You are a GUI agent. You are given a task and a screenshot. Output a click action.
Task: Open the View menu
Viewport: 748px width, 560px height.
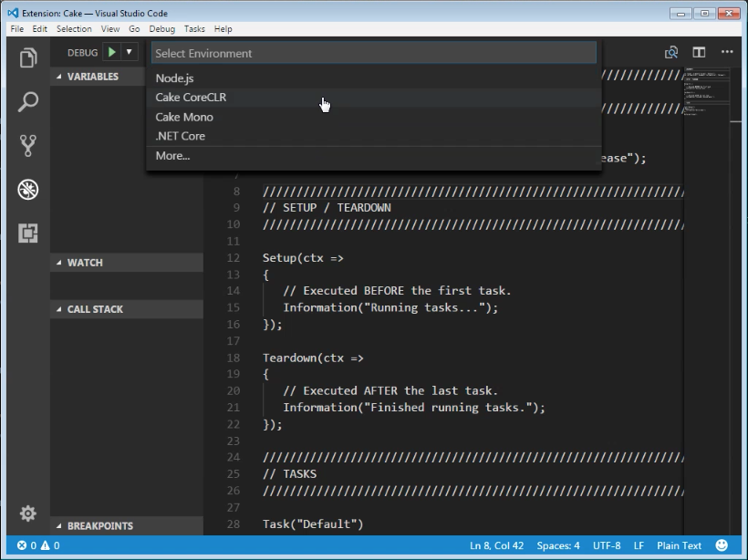(x=110, y=29)
